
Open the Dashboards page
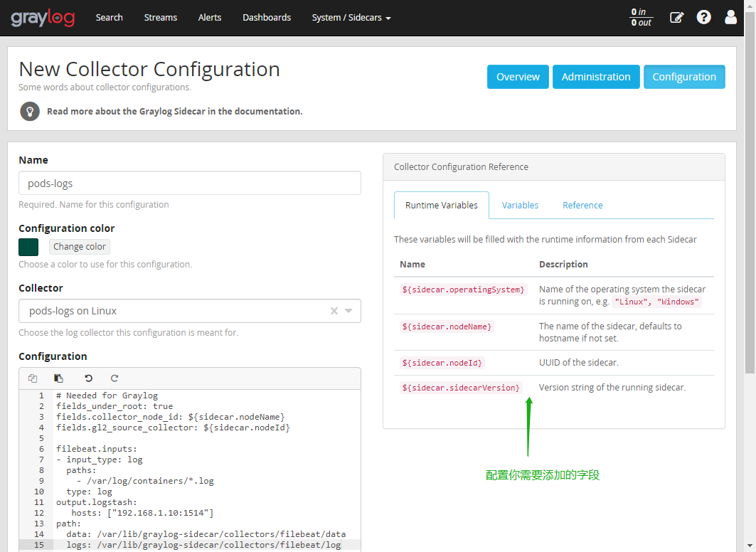pyautogui.click(x=267, y=17)
